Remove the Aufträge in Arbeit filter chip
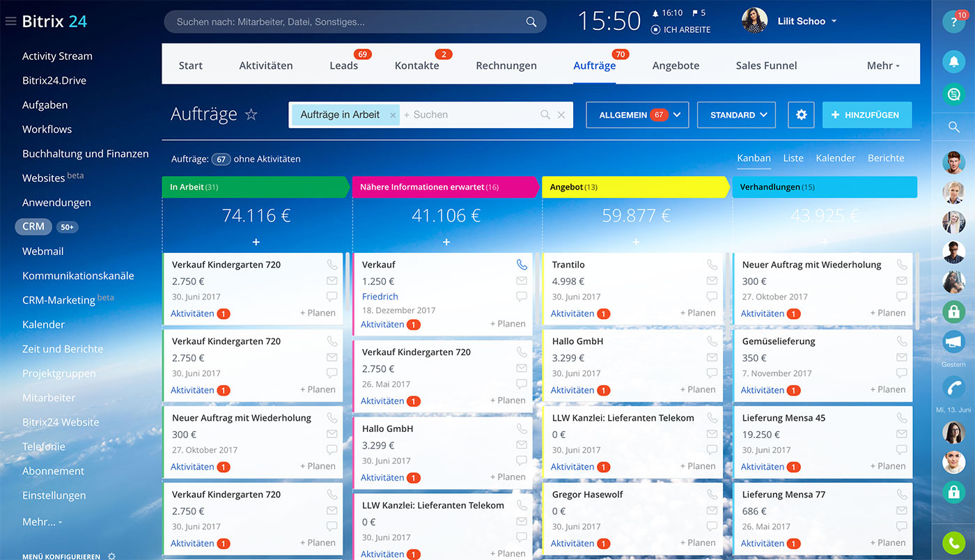This screenshot has height=560, width=975. (x=393, y=116)
